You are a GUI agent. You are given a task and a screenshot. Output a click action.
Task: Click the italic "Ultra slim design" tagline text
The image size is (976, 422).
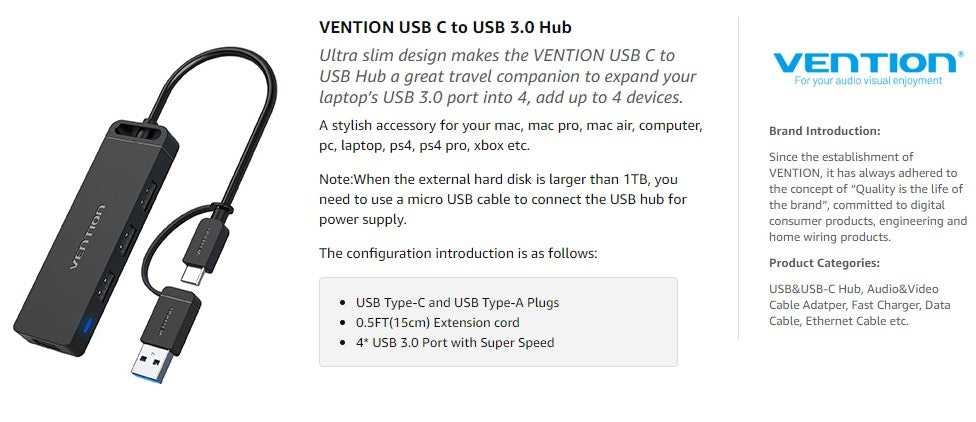tap(508, 76)
